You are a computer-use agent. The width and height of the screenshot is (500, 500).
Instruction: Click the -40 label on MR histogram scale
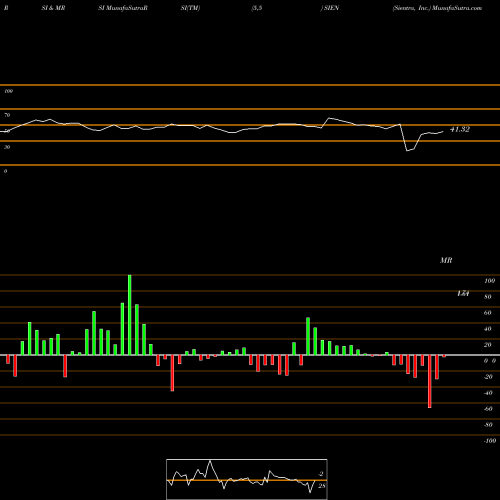(488, 393)
